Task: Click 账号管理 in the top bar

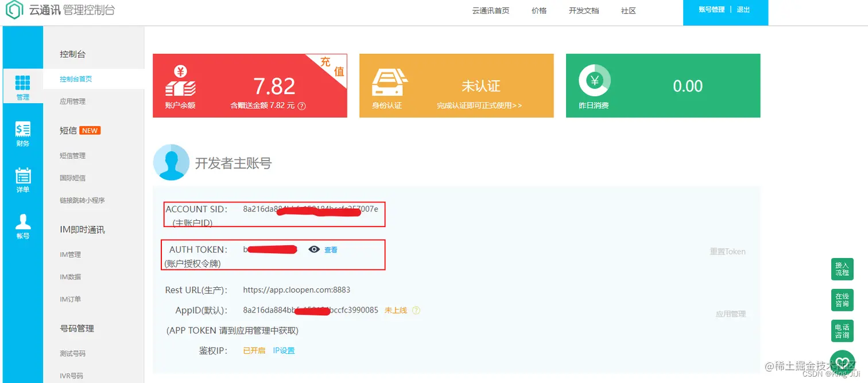Action: click(712, 10)
